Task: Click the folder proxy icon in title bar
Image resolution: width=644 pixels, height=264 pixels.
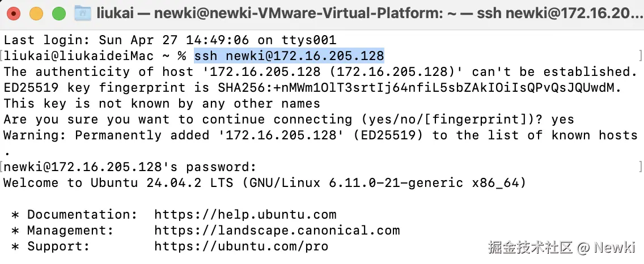Action: coord(83,12)
